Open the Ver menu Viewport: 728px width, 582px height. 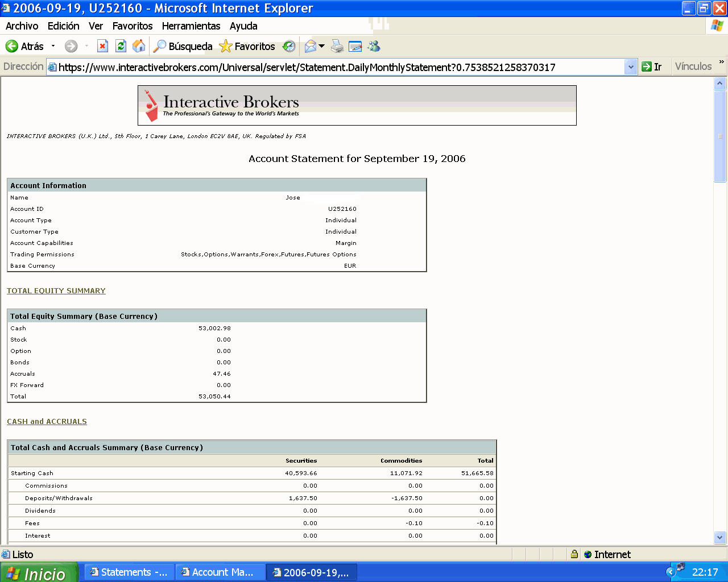tap(96, 26)
